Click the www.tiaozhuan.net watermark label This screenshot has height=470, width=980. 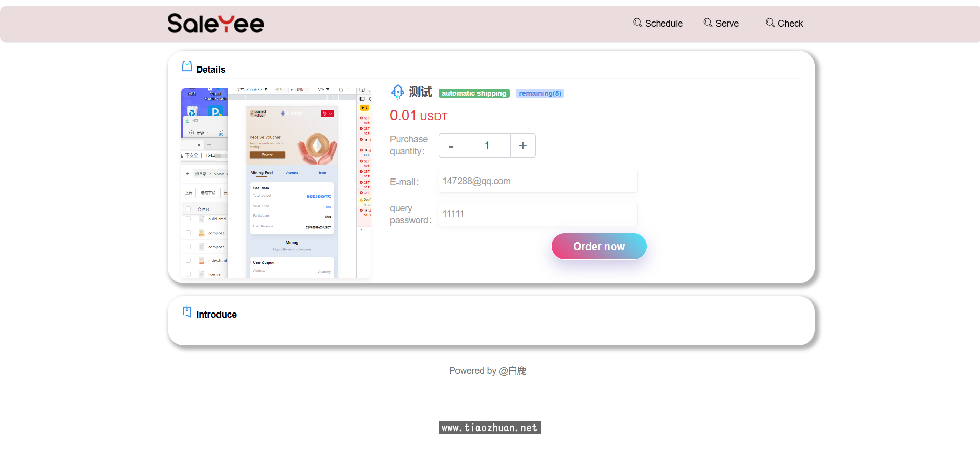[x=489, y=428]
